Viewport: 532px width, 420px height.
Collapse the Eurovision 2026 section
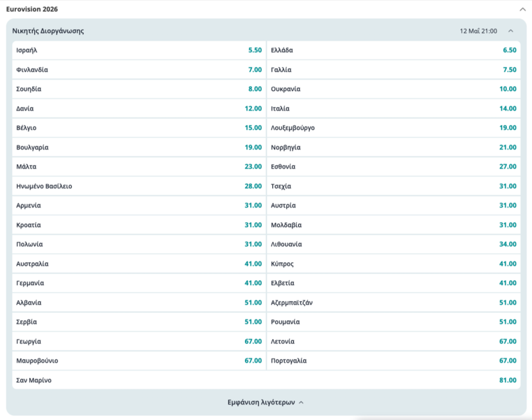[x=522, y=9]
